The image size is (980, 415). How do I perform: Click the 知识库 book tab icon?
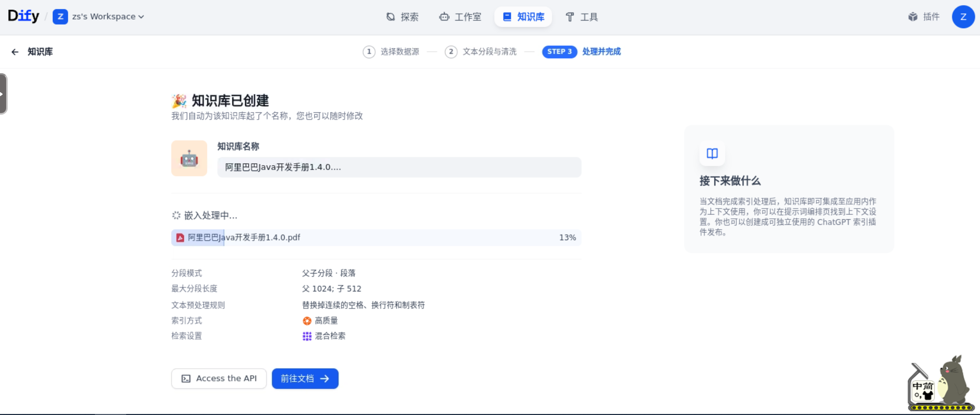[507, 17]
